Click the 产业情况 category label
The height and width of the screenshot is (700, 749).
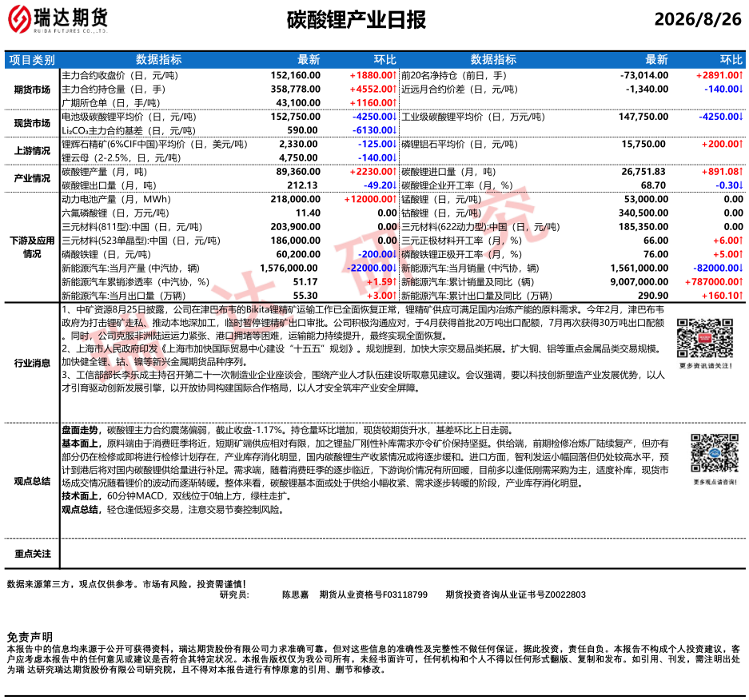(x=32, y=178)
